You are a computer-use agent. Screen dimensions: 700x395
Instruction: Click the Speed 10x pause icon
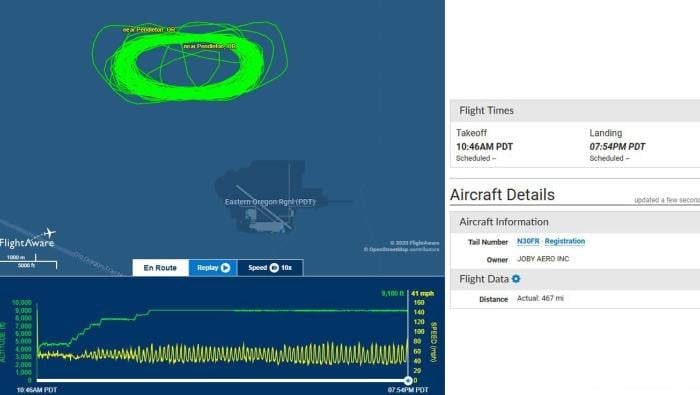pyautogui.click(x=274, y=268)
